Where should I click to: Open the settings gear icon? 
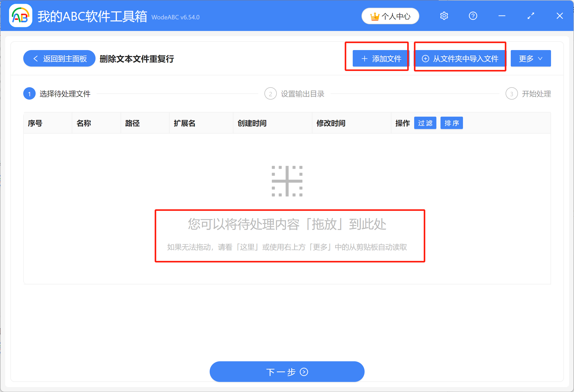click(x=444, y=16)
